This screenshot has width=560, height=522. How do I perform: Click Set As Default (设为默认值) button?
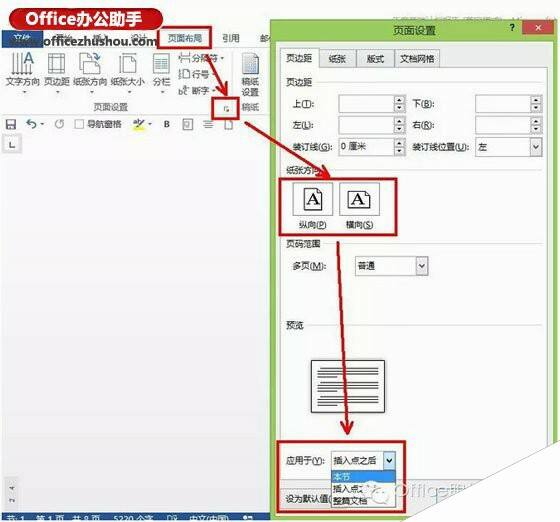[x=306, y=498]
